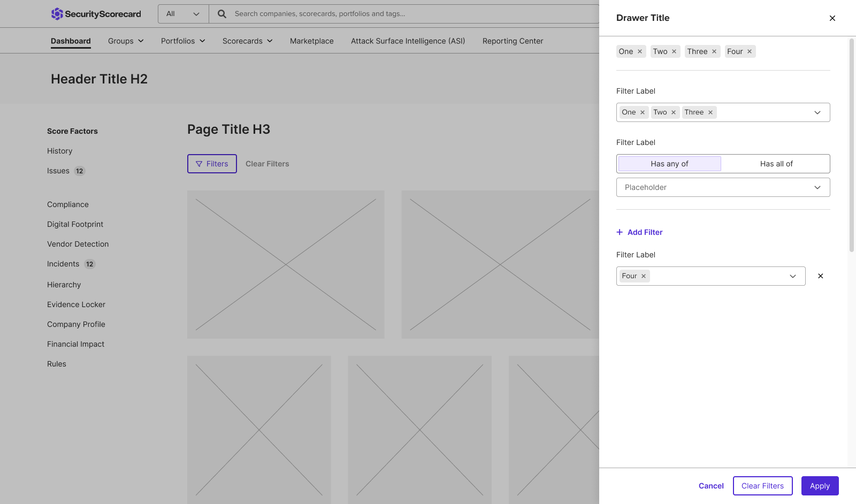Click Clear Filters next to Filters button
The height and width of the screenshot is (504, 856).
pyautogui.click(x=267, y=164)
